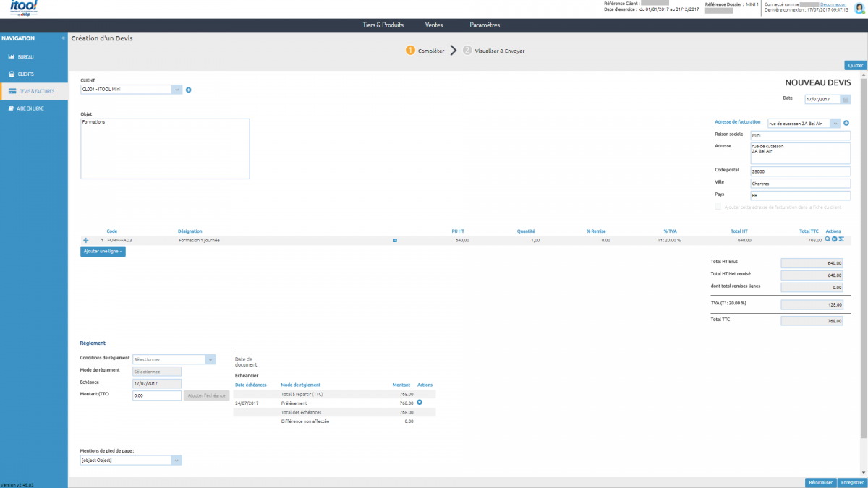Click the sigma subtotal icon on FORM-FAD3 line

tap(841, 239)
